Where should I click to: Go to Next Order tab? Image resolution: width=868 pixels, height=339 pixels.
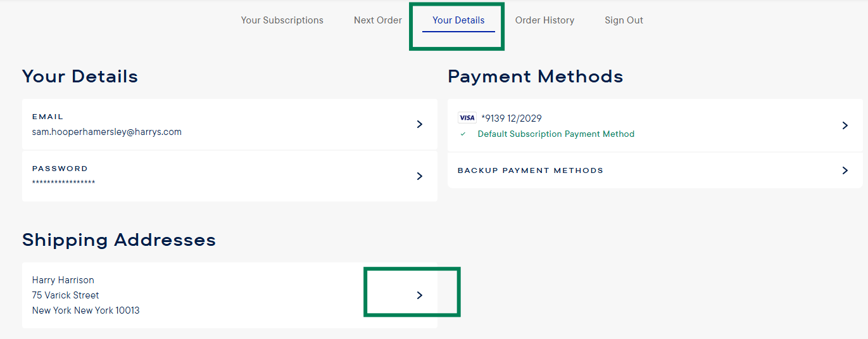coord(377,20)
